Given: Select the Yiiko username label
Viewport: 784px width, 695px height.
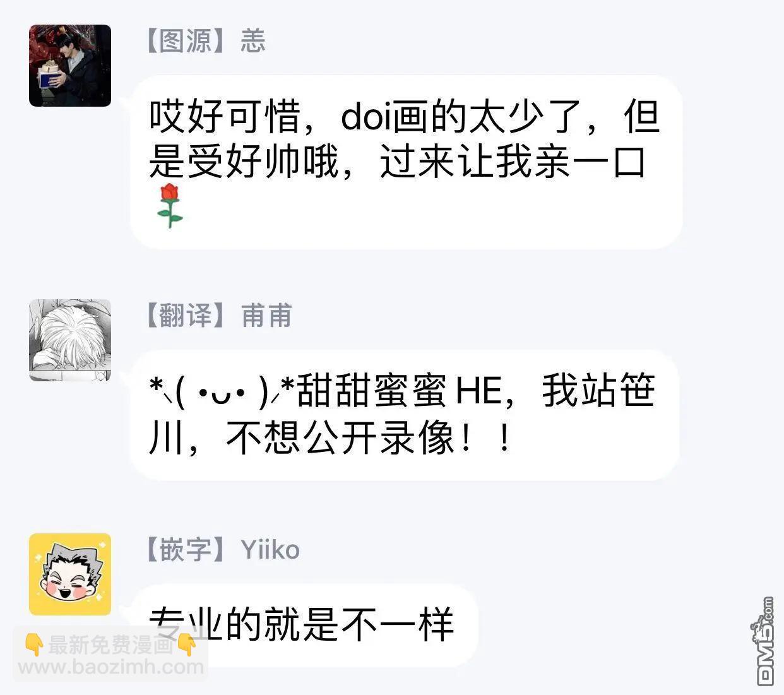Looking at the screenshot, I should click(x=270, y=550).
